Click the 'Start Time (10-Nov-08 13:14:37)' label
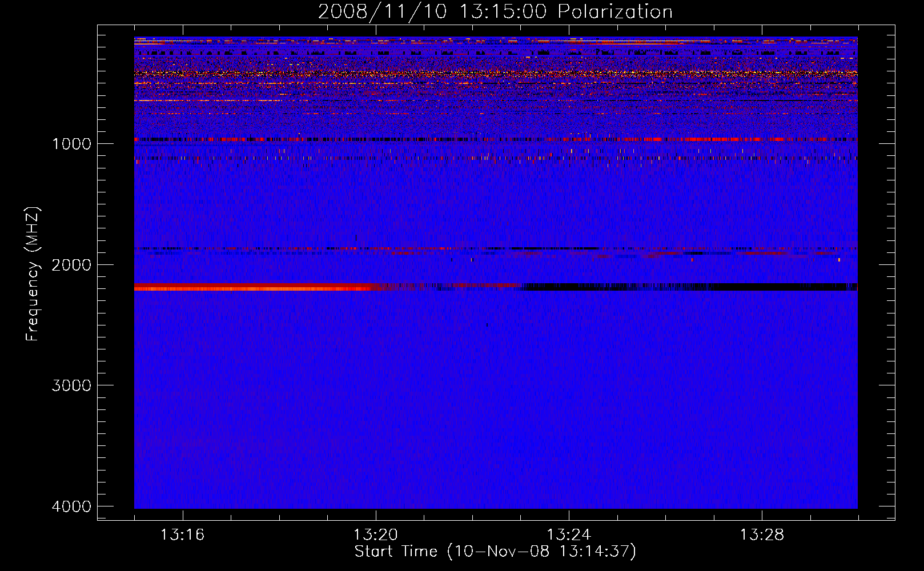Screen dimensions: 924x571 coord(495,552)
